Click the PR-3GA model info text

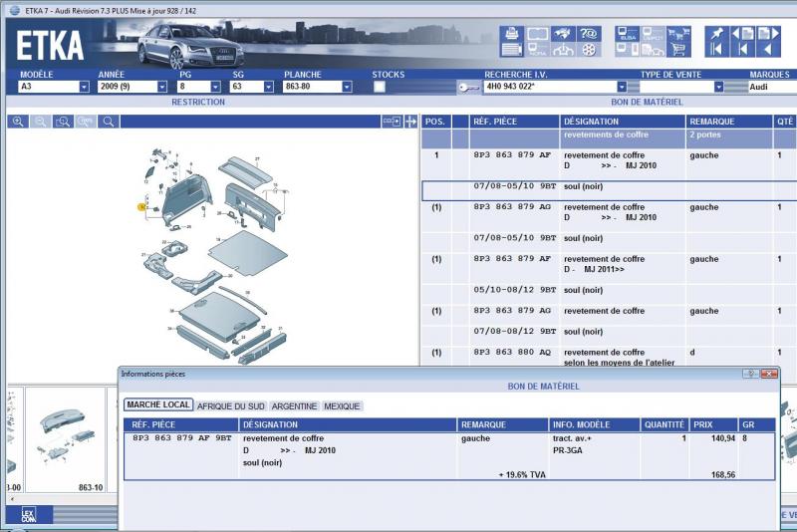[567, 450]
